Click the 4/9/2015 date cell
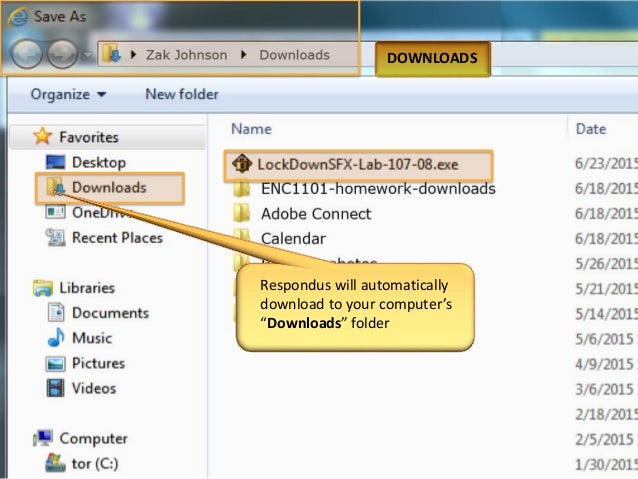Image resolution: width=638 pixels, height=479 pixels. pos(604,364)
